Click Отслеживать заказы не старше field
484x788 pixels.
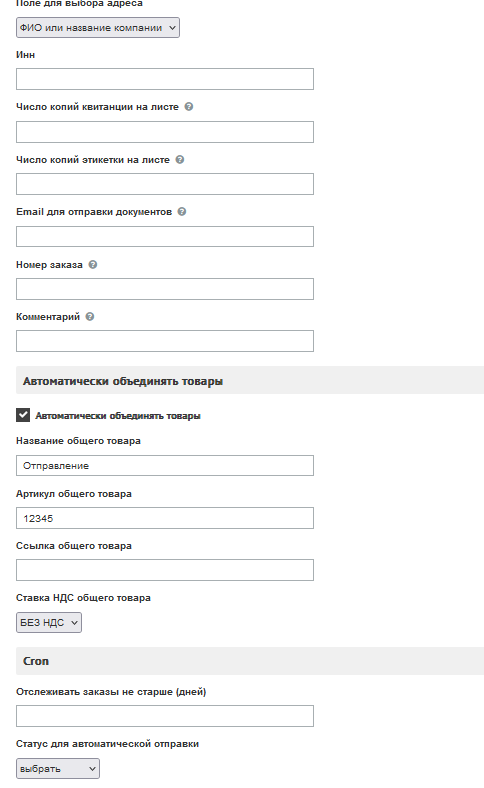(x=165, y=716)
